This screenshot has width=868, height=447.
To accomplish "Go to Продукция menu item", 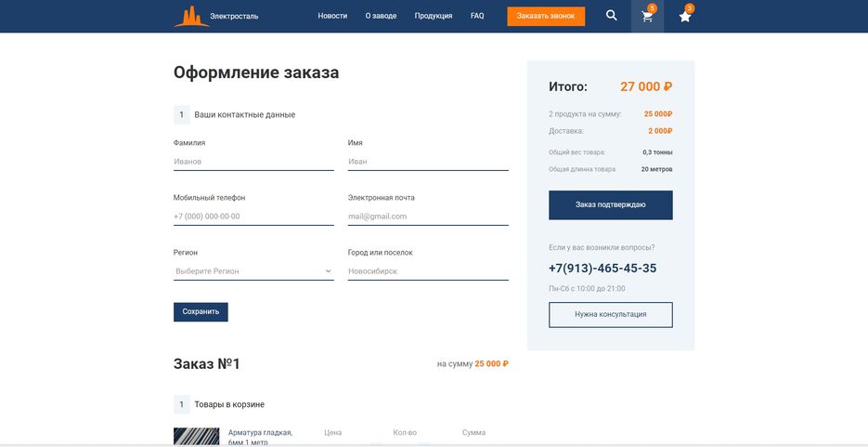I will 434,16.
